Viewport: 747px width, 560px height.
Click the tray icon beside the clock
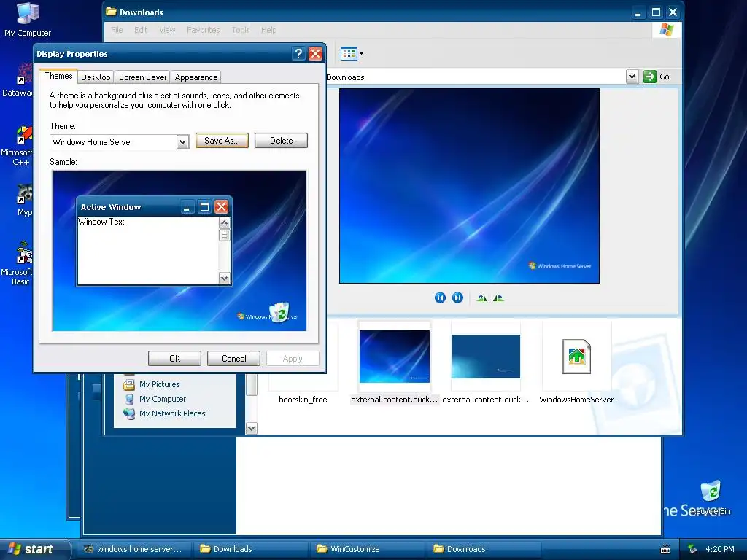tap(692, 549)
